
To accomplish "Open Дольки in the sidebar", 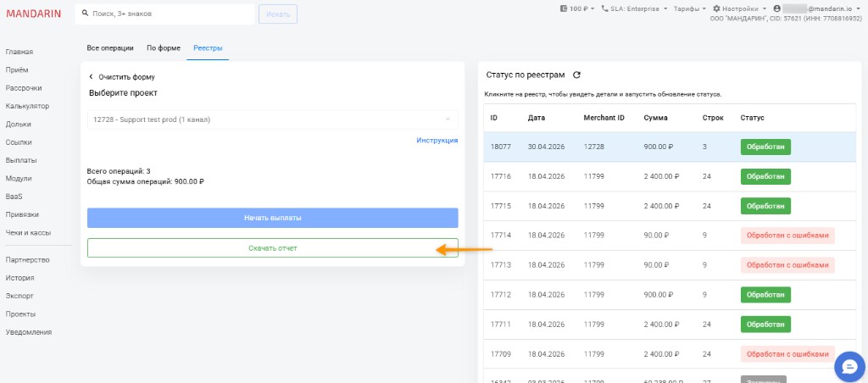I will click(19, 124).
